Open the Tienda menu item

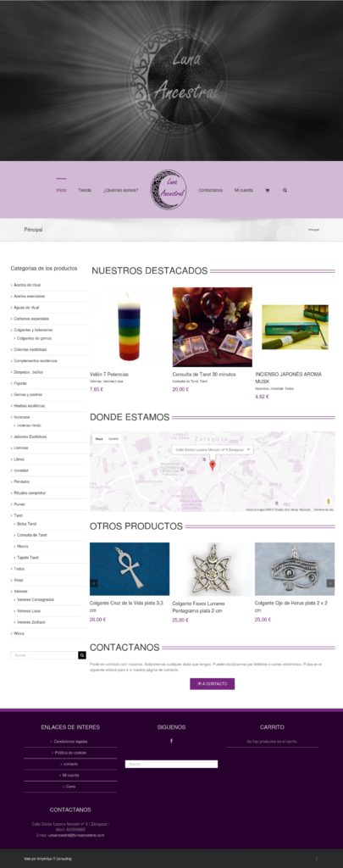85,190
